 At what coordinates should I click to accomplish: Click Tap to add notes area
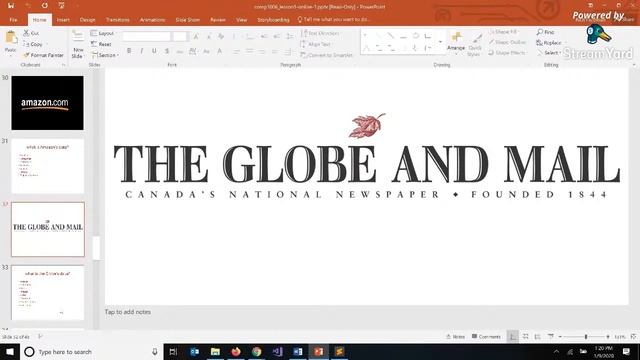pyautogui.click(x=128, y=312)
